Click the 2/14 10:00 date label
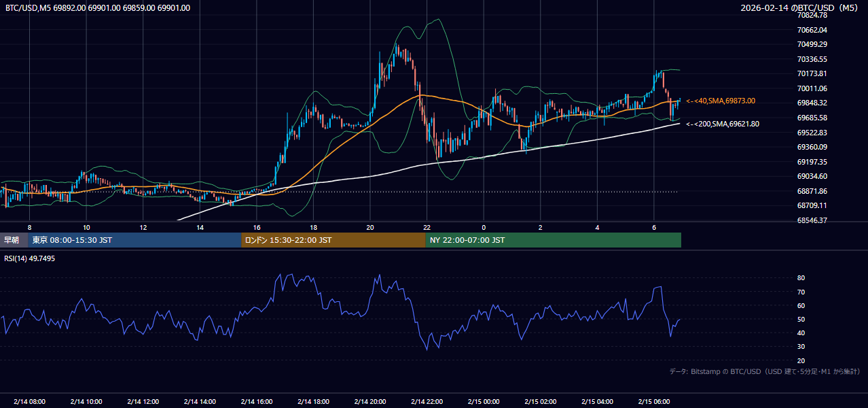 click(x=86, y=401)
